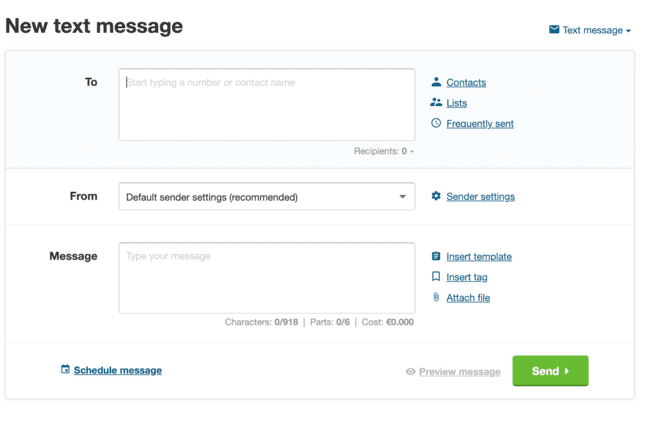Click the Preview message link

coord(459,371)
